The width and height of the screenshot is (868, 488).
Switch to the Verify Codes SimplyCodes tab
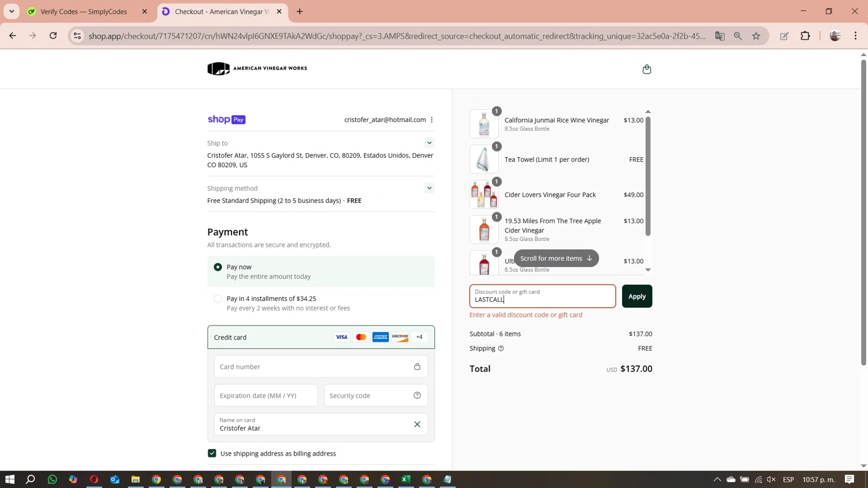83,12
